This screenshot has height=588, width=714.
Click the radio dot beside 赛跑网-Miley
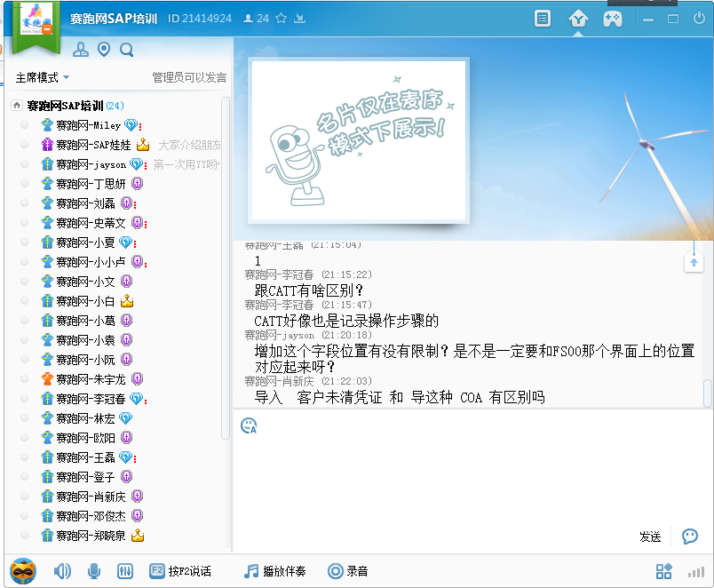pos(25,125)
